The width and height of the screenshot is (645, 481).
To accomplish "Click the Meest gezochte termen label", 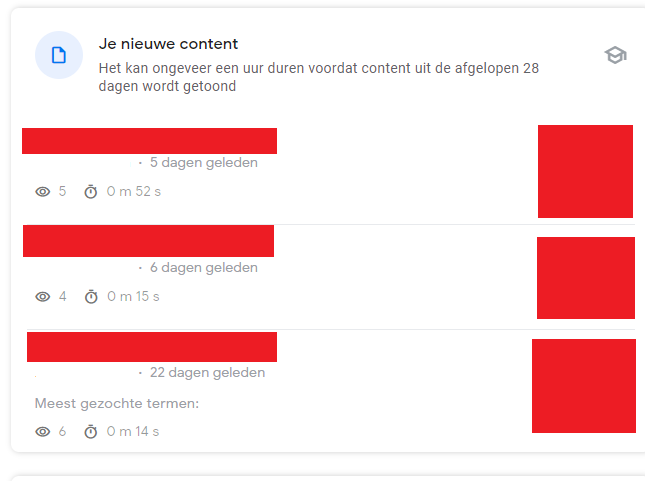I will 117,403.
